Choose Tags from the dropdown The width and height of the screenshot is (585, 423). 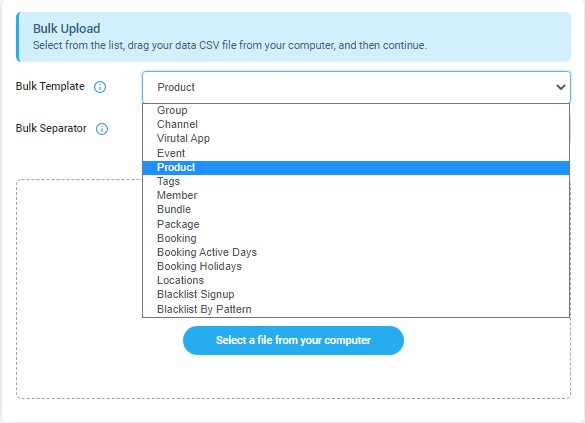(356, 181)
